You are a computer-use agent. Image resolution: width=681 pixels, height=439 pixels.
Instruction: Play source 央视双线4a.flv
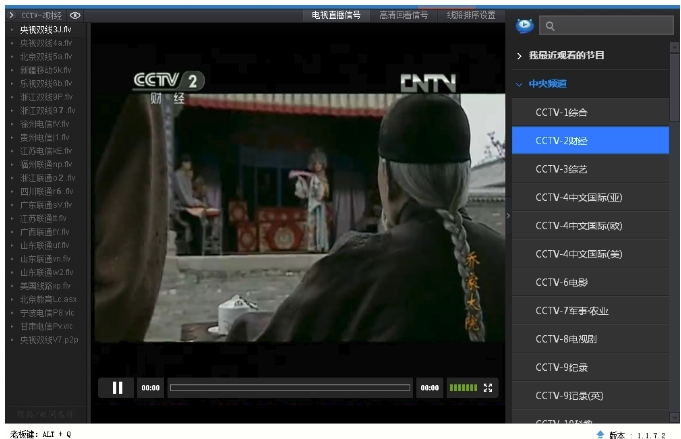[46, 43]
